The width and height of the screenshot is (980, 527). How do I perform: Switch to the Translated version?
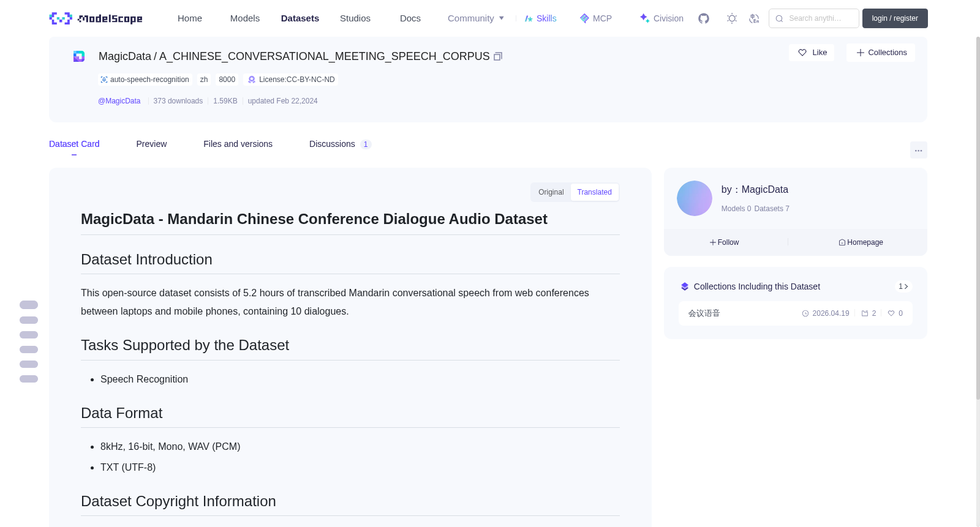point(594,192)
